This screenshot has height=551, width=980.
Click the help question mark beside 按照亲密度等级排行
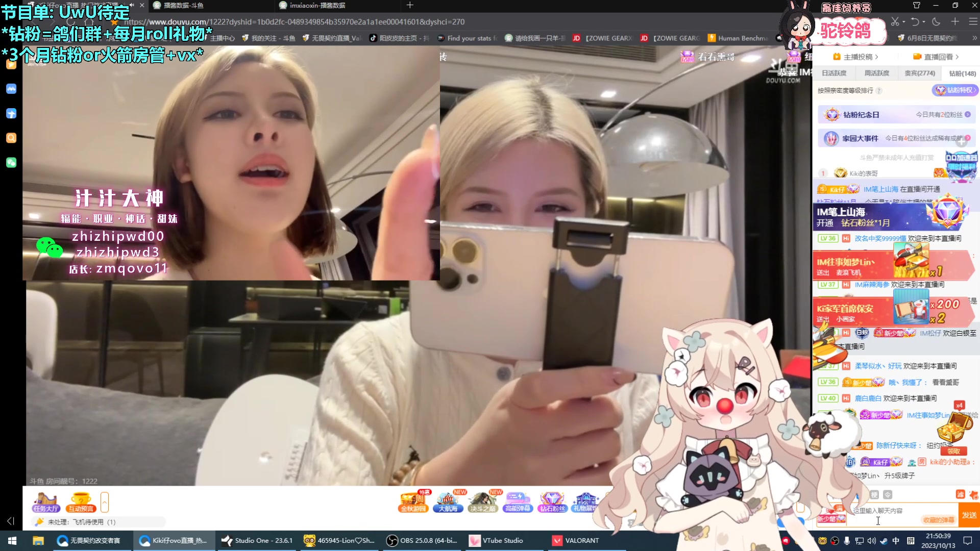[x=879, y=91]
